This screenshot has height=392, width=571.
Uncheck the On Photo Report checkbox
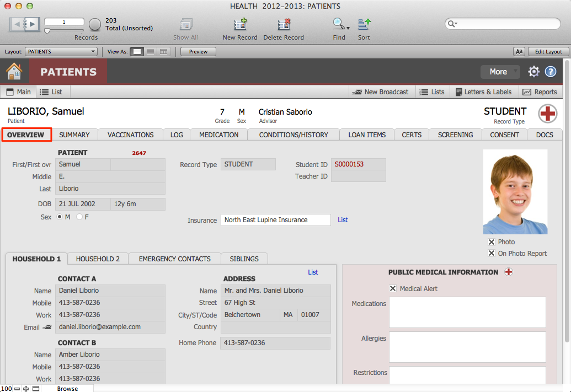(x=492, y=254)
